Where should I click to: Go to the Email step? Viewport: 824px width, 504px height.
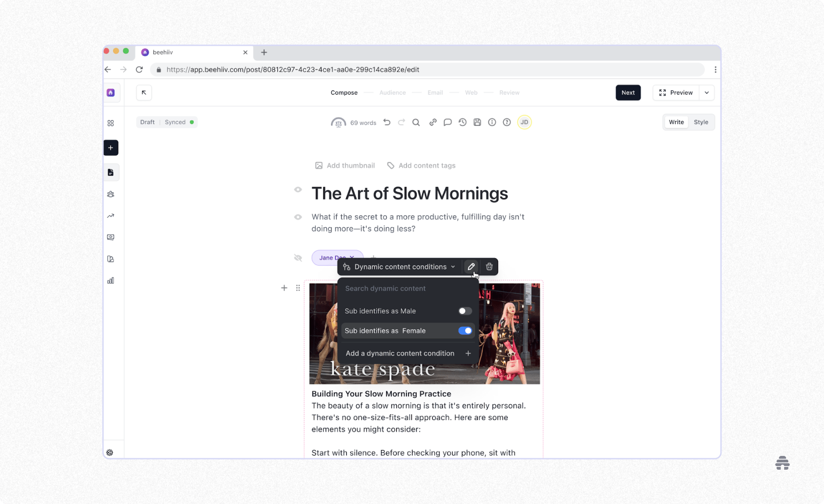pyautogui.click(x=435, y=93)
